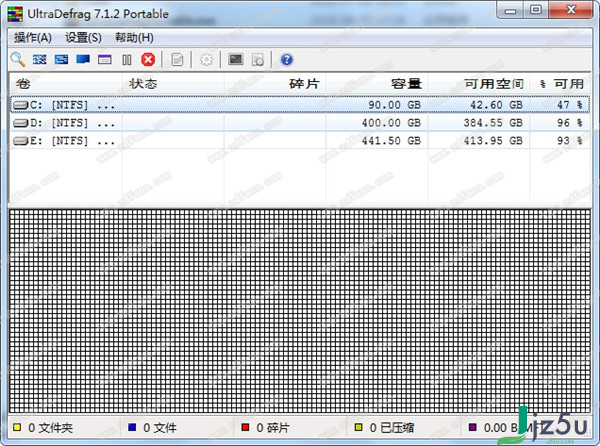Image resolution: width=600 pixels, height=446 pixels.
Task: Select the E: [NTFS] volume row
Action: (300, 140)
